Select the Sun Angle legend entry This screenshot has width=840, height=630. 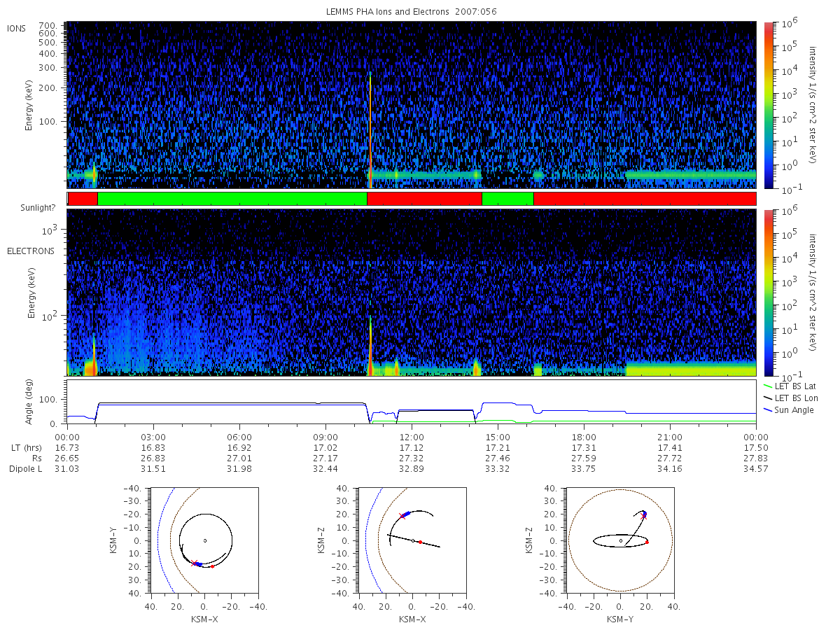pos(789,409)
